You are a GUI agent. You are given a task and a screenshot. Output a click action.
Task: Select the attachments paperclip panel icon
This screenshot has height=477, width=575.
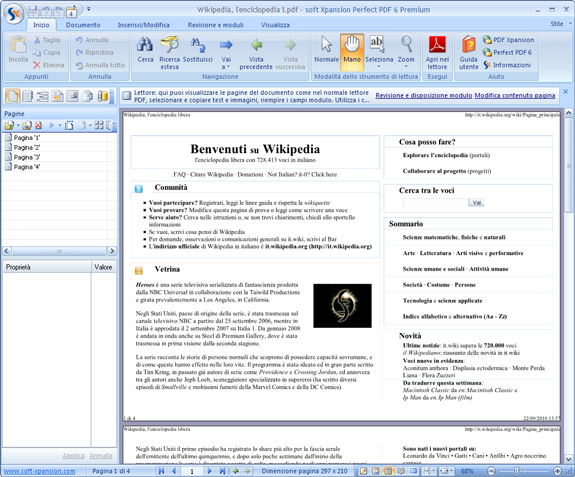pyautogui.click(x=103, y=96)
